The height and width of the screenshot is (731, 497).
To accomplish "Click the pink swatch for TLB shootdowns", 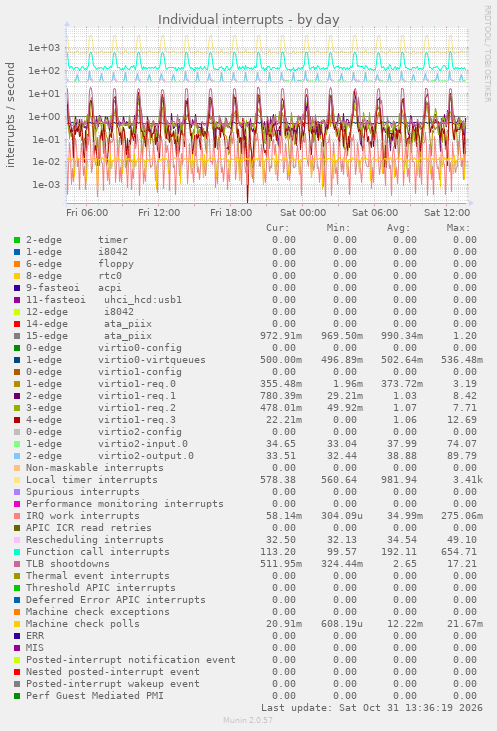I will pos(17,564).
